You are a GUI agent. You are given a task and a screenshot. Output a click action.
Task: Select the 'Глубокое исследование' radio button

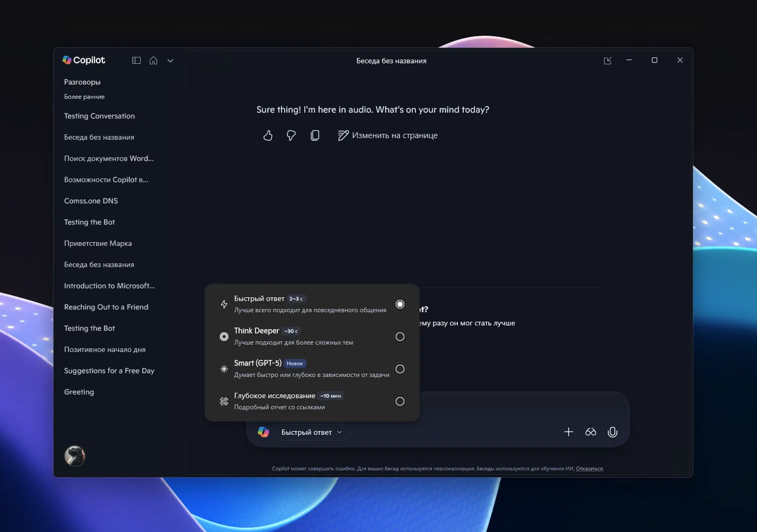click(400, 401)
